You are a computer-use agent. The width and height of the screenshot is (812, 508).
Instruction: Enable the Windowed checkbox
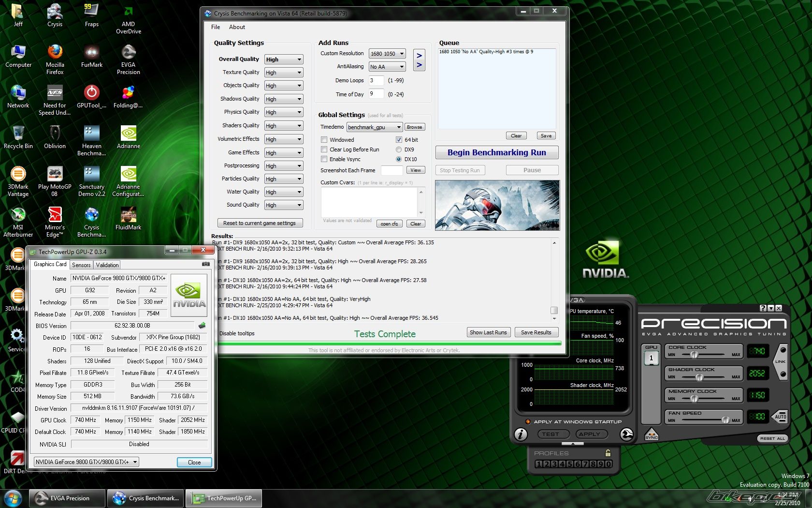coord(324,140)
